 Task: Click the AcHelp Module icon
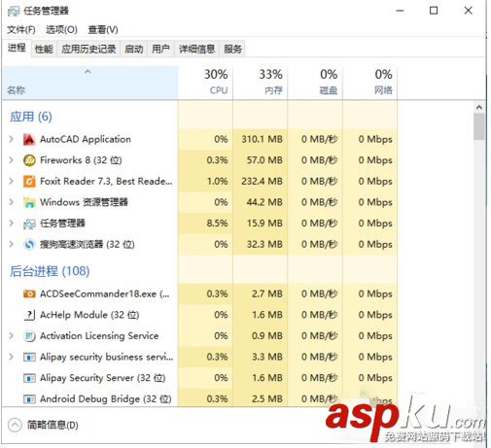(x=29, y=315)
